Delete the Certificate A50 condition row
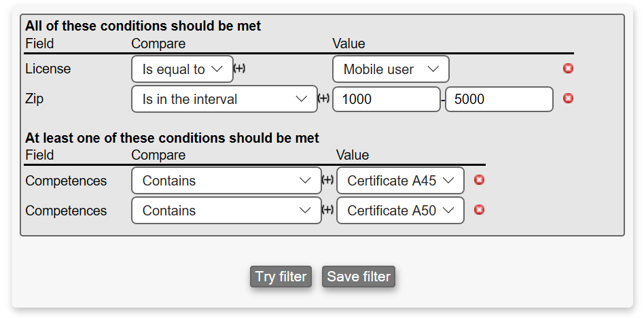644x318 pixels. [x=479, y=210]
